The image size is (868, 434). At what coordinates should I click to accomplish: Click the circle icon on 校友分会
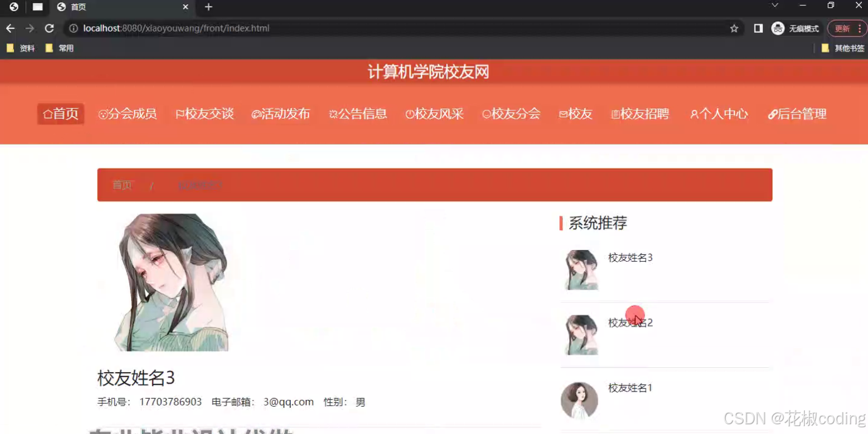(x=487, y=114)
